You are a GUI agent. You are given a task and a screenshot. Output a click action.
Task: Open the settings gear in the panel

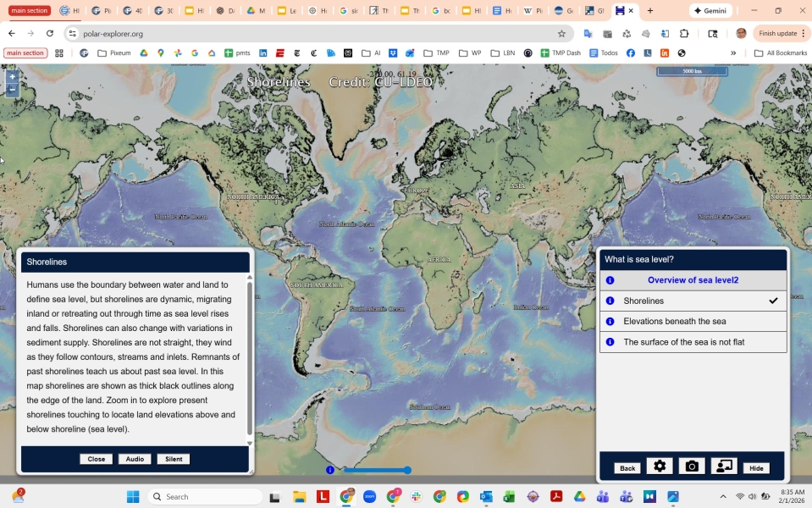click(660, 467)
